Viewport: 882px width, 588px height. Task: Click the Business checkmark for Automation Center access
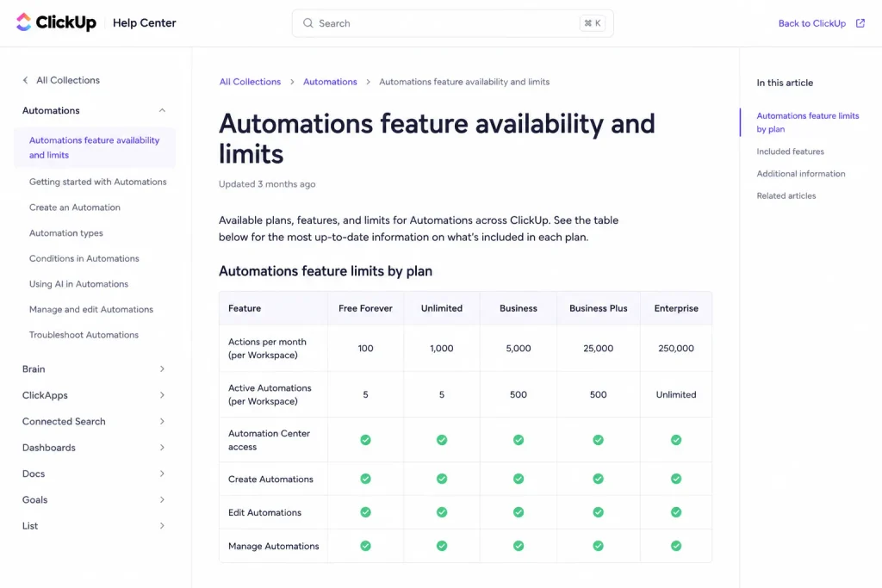[519, 440]
